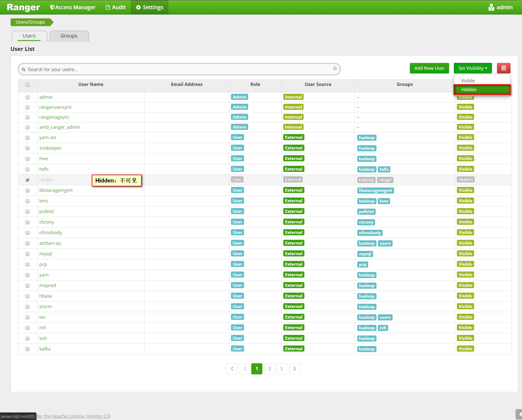Viewport: 522px width, 420px height.
Task: Select all users with the header checkbox
Action: click(x=27, y=85)
